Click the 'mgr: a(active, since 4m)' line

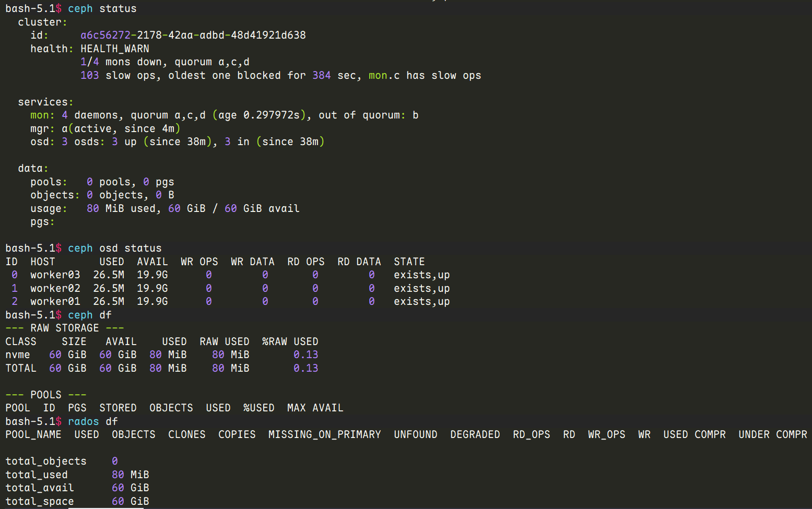[105, 129]
